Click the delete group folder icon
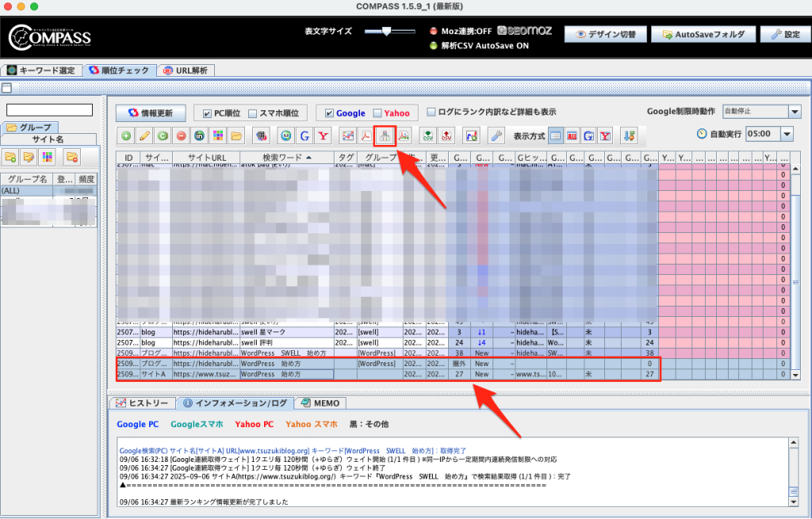Viewport: 812px width, 519px height. tap(71, 157)
